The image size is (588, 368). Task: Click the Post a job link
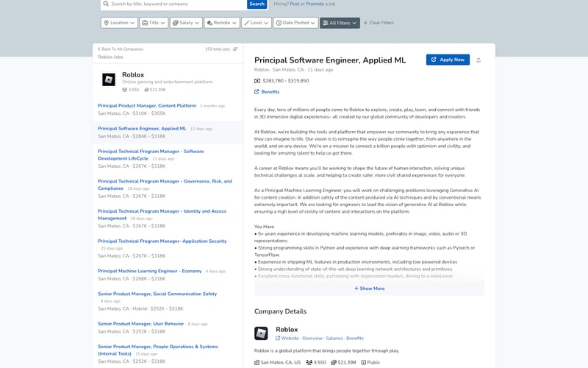[x=295, y=4]
